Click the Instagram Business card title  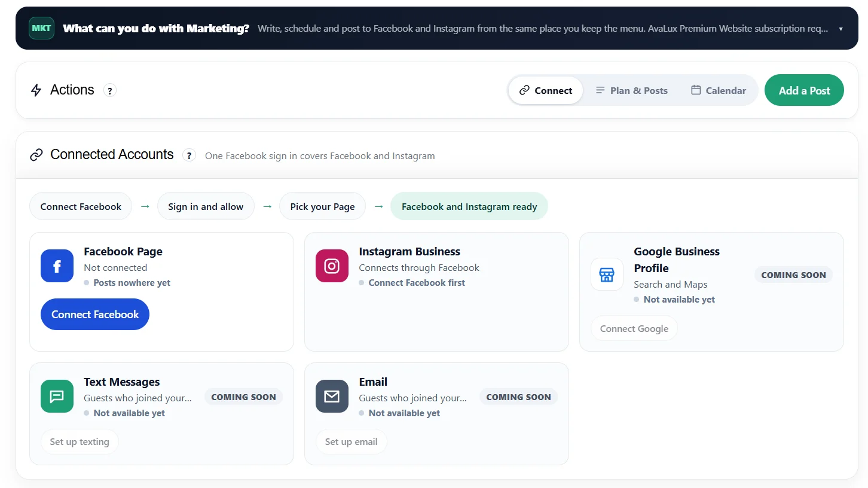coord(409,252)
